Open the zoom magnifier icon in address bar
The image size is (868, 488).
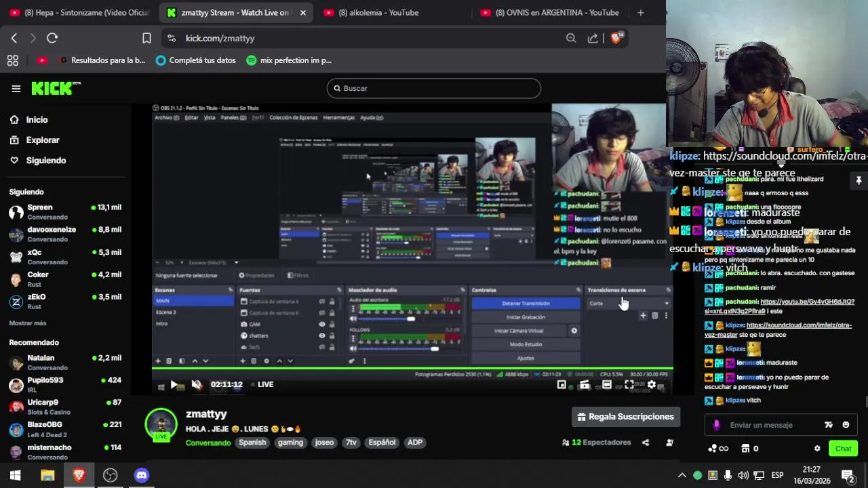point(571,38)
